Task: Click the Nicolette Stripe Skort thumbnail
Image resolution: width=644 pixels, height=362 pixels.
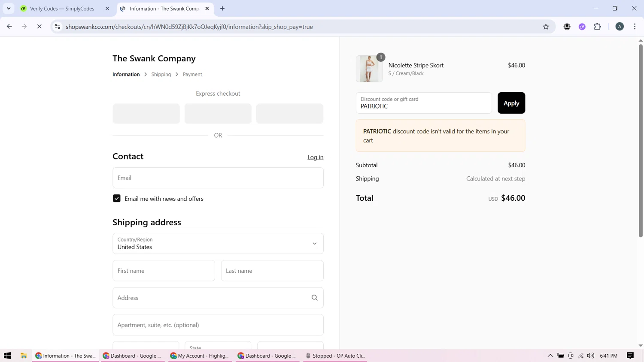Action: coord(369,69)
